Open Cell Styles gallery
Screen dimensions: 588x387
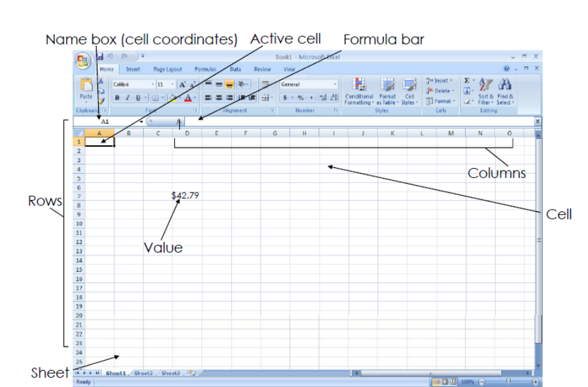(409, 92)
